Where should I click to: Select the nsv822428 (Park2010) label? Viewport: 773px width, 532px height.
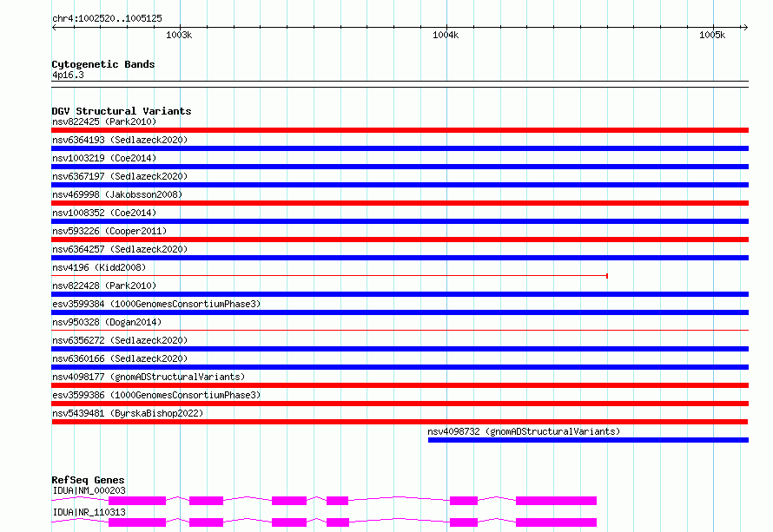click(104, 286)
